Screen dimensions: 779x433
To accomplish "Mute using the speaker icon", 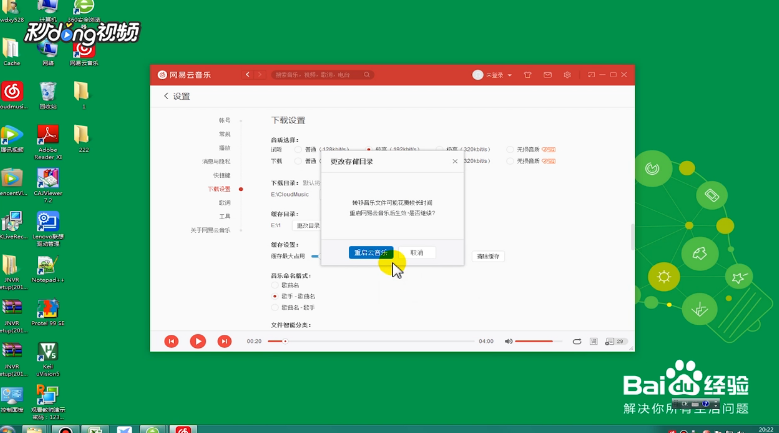I will (x=508, y=341).
